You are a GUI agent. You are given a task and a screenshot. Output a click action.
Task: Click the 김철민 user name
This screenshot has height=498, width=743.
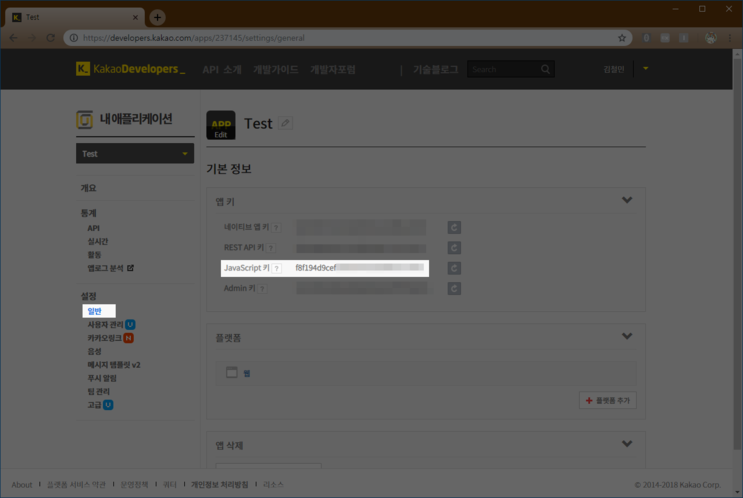614,69
